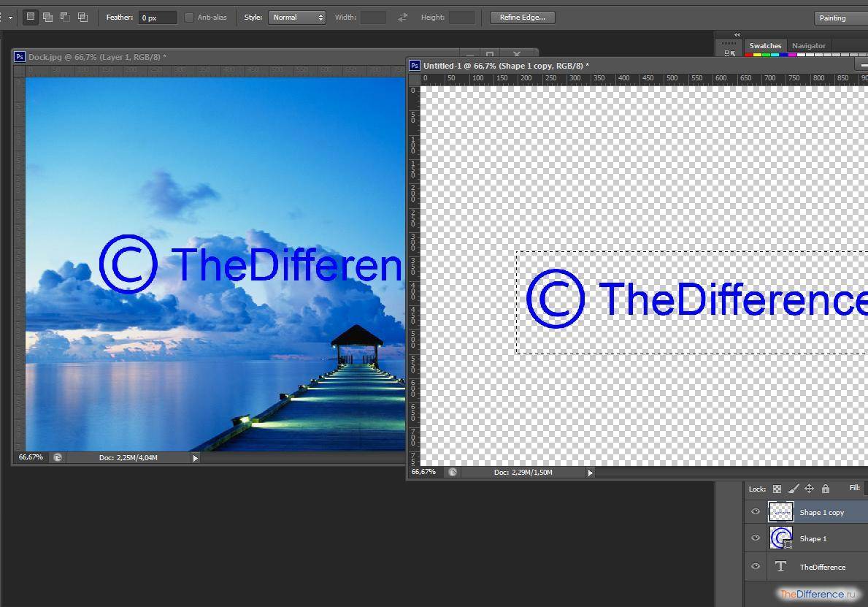Enable Lock all padlock icon
Viewport: 868px width, 607px height.
pyautogui.click(x=826, y=489)
